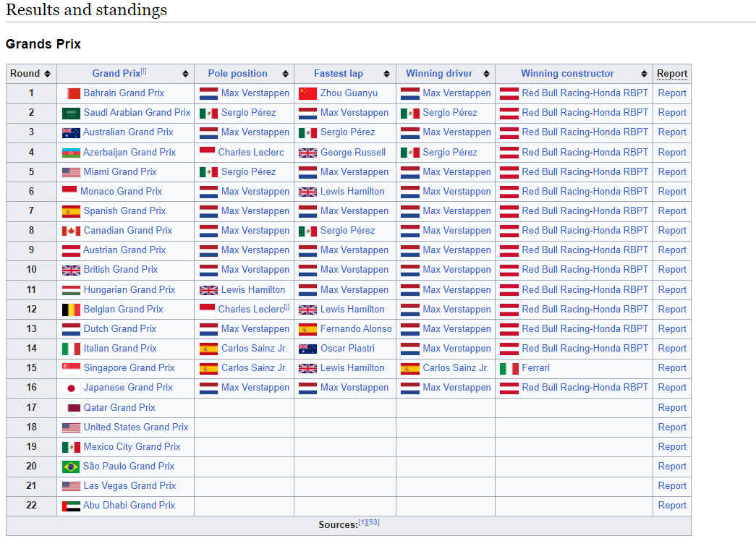This screenshot has height=549, width=756.
Task: Click the Winning driver column header text
Action: click(439, 73)
